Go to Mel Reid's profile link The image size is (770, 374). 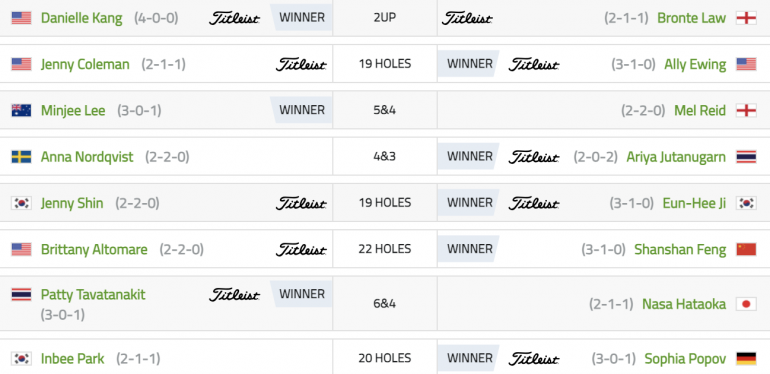pyautogui.click(x=700, y=110)
